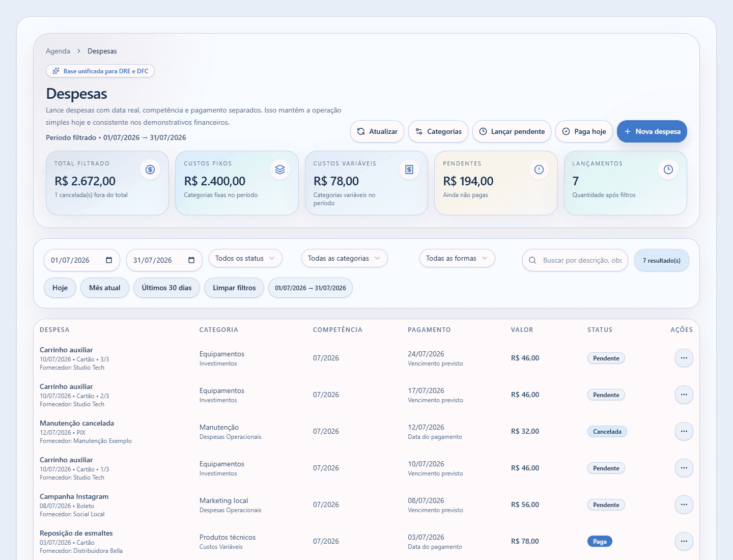The height and width of the screenshot is (560, 733).
Task: Select the Mês atual quick filter
Action: [105, 288]
